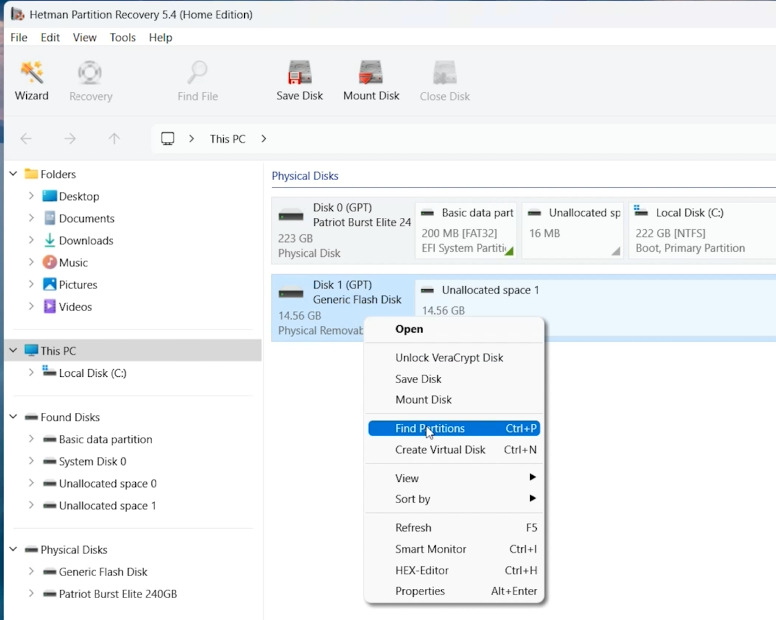776x620 pixels.
Task: Click the Disk 0 (GPT) drive icon
Action: pos(291,215)
